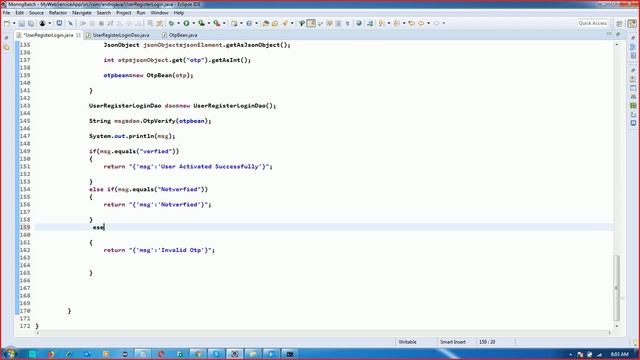Image resolution: width=640 pixels, height=360 pixels.
Task: Open the Navigate menu
Action: tap(82, 13)
